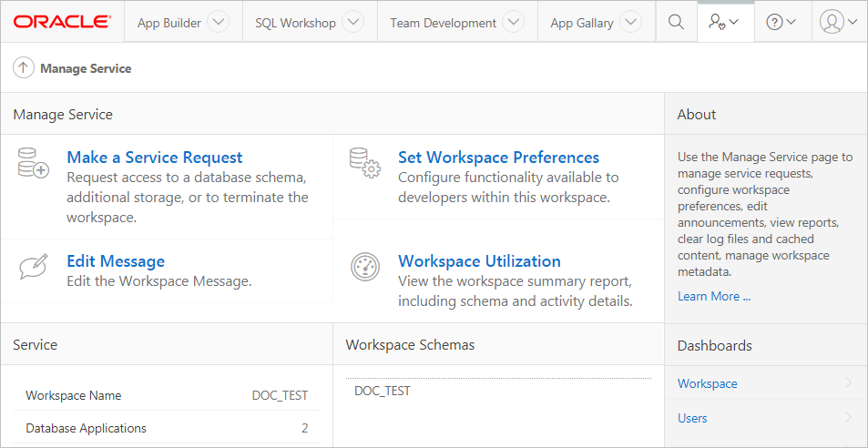868x448 pixels.
Task: Open the Users dashboard entry
Action: pyautogui.click(x=692, y=418)
